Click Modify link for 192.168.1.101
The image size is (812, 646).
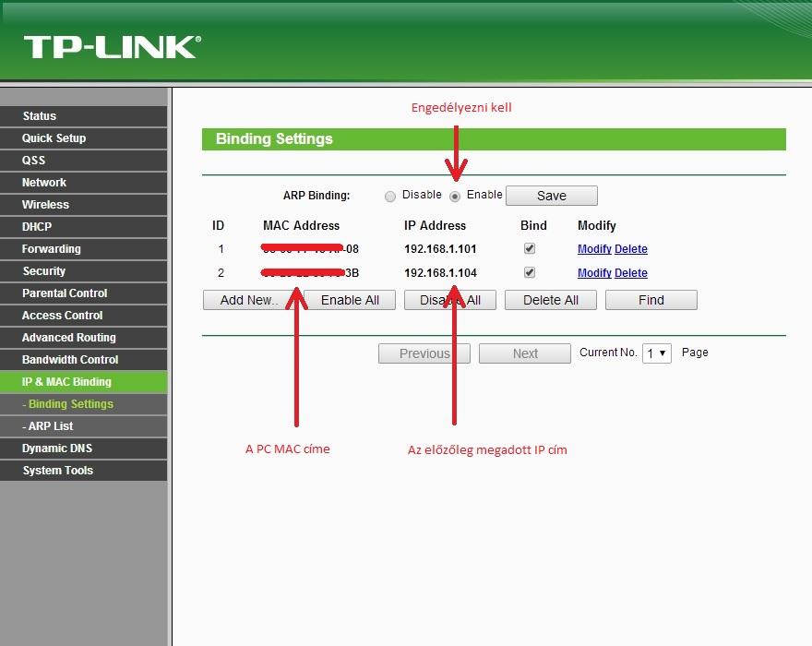594,249
